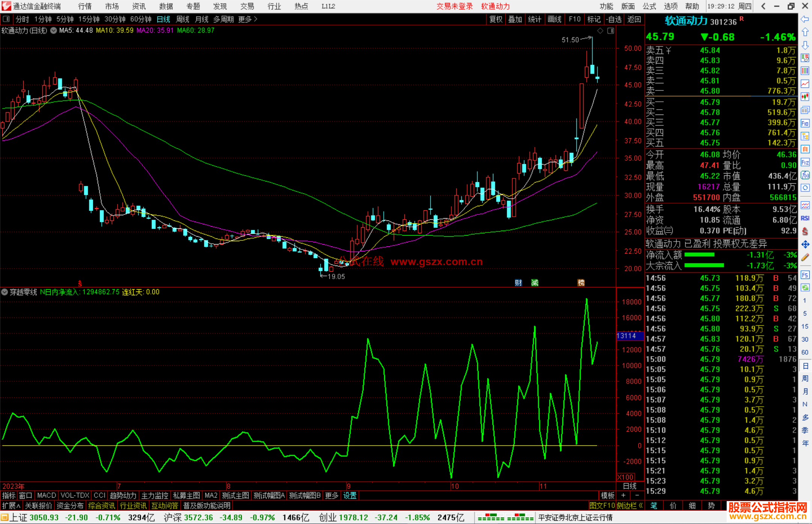Click the circle toggle next to 软通动力(日线)
The height and width of the screenshot is (524, 812).
point(54,30)
